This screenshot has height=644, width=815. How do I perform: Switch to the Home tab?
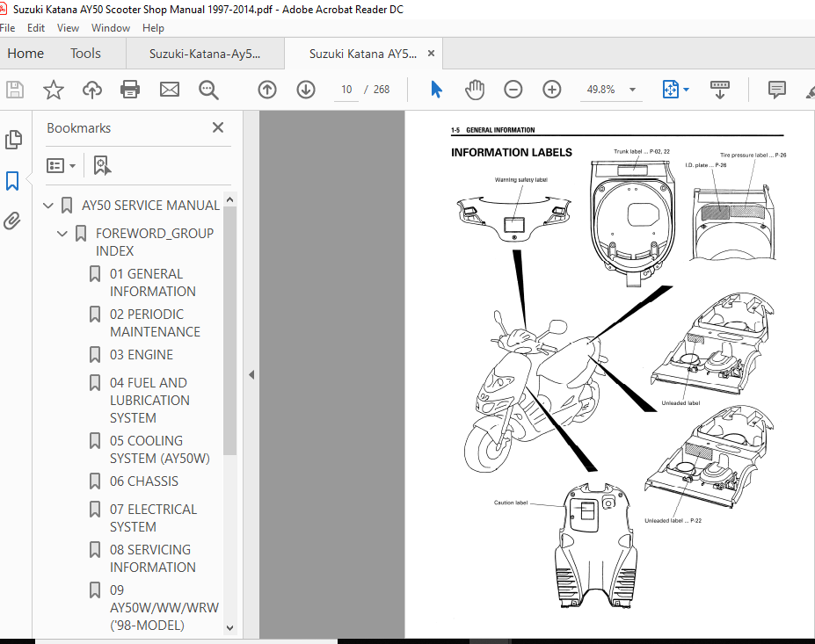click(x=25, y=54)
